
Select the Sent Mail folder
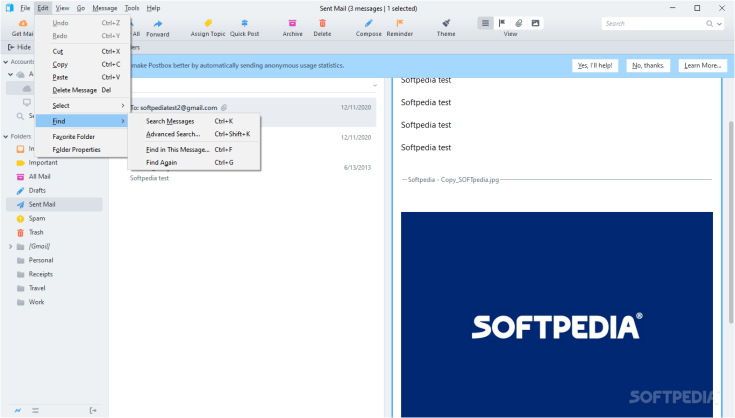pyautogui.click(x=54, y=204)
